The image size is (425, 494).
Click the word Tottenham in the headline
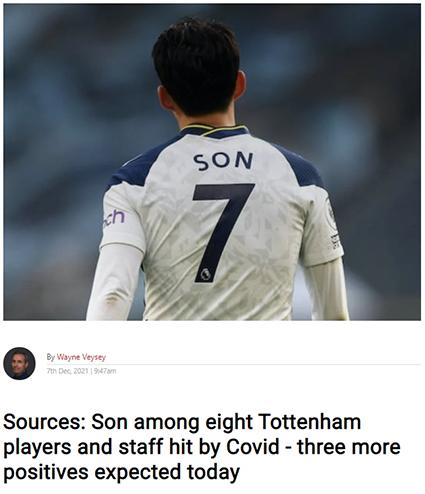click(310, 422)
